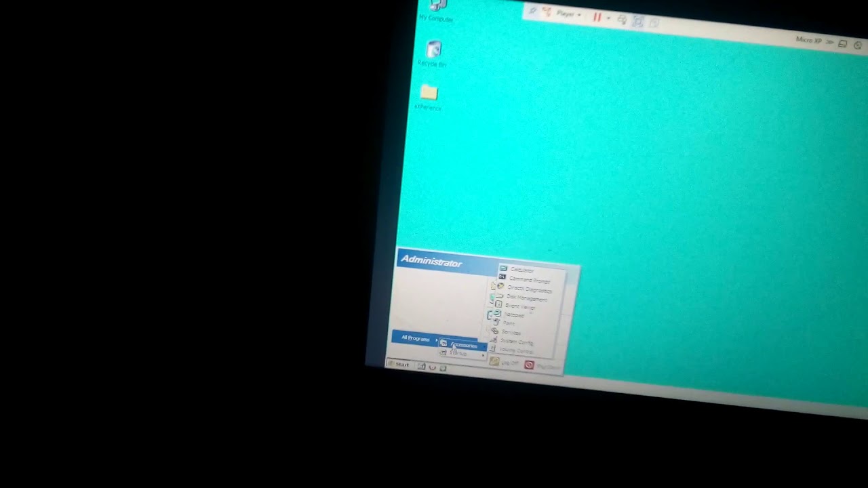868x488 pixels.
Task: Open Volume Control from Accessories submenu
Action: (x=517, y=350)
